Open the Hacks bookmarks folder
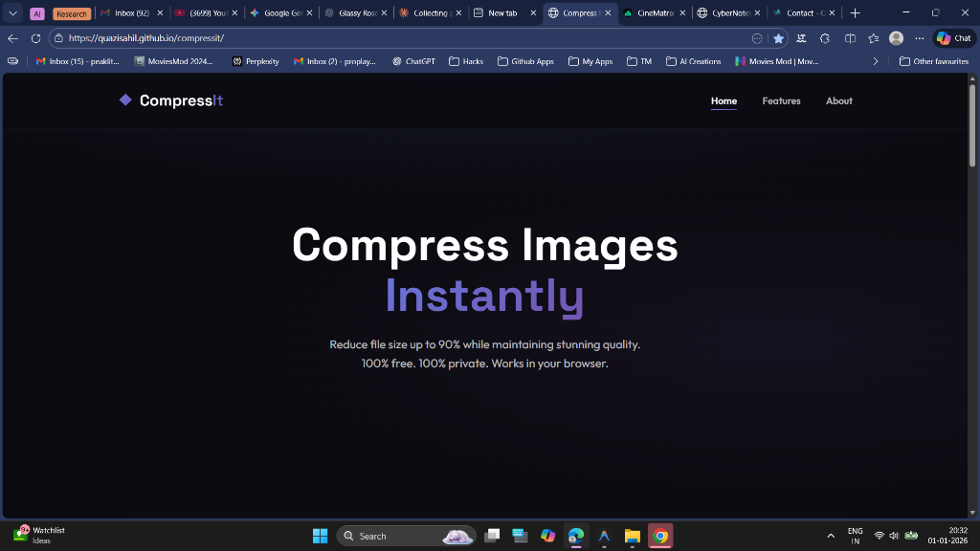The width and height of the screenshot is (980, 551). 466,61
